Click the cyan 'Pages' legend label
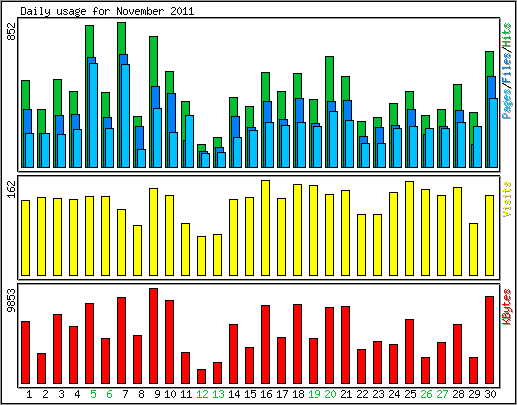The height and width of the screenshot is (405, 517). [507, 104]
